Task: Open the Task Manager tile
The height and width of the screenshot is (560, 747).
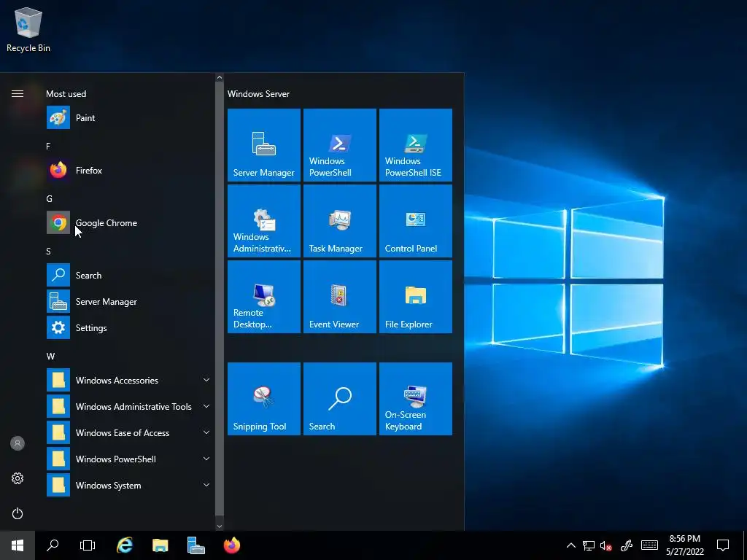Action: tap(340, 220)
